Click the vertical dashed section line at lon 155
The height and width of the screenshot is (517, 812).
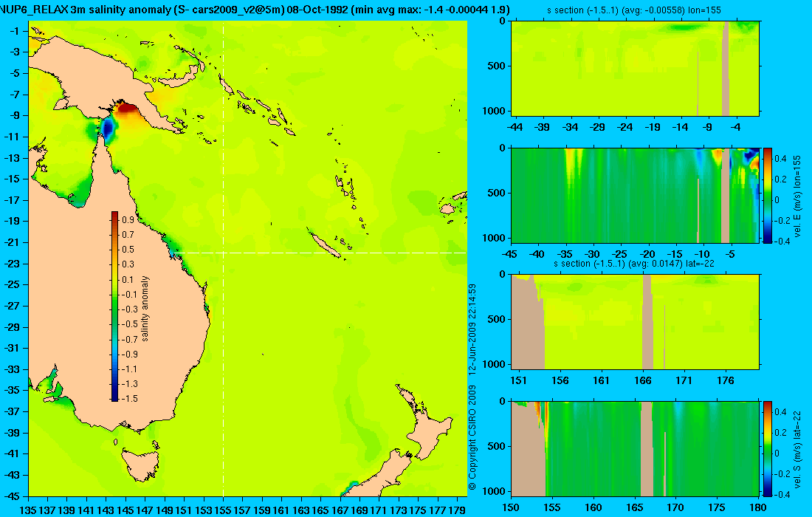point(223,259)
